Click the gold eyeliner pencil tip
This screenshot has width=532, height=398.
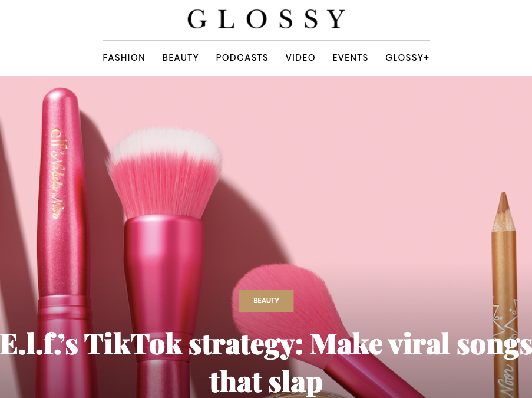pos(504,210)
